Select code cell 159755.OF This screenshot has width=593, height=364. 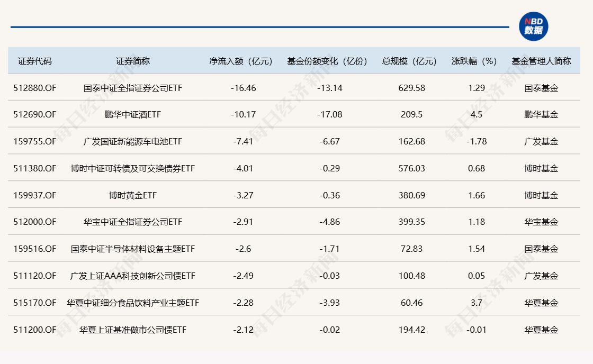tap(35, 141)
